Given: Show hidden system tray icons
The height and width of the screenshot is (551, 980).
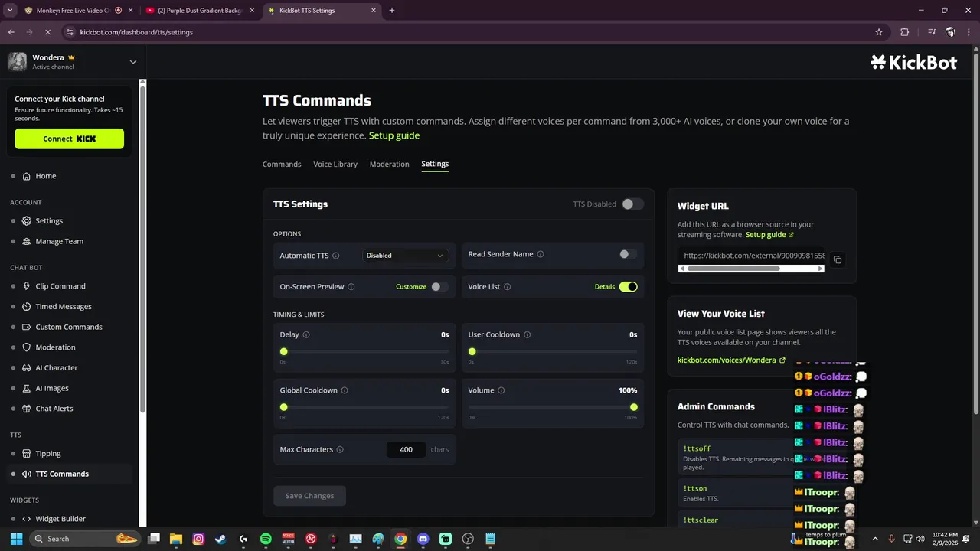Looking at the screenshot, I should click(875, 539).
